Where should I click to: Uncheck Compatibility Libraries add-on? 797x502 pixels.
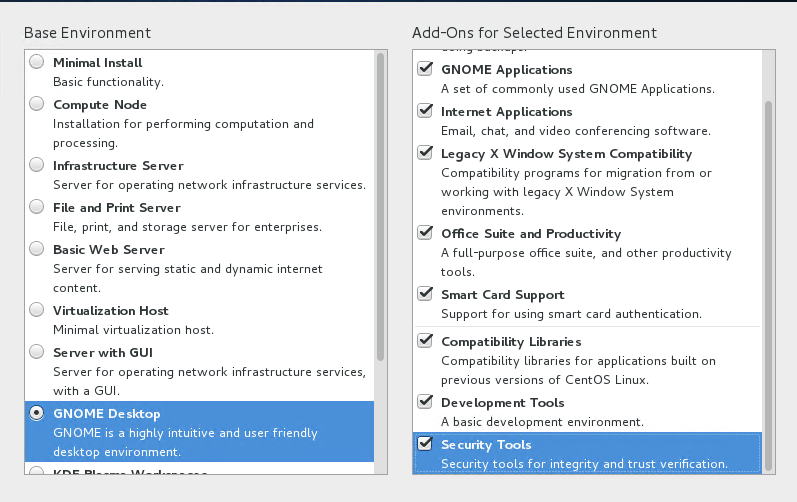pyautogui.click(x=425, y=340)
